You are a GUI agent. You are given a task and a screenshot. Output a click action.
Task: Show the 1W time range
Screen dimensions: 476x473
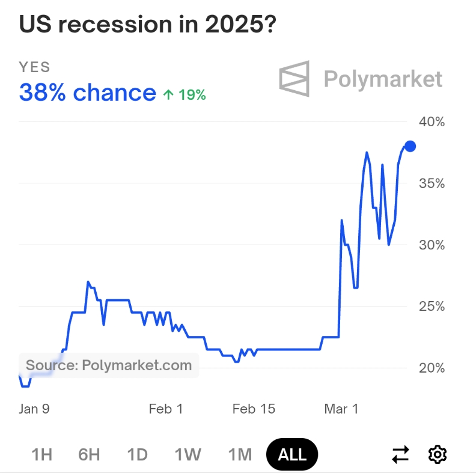click(188, 454)
